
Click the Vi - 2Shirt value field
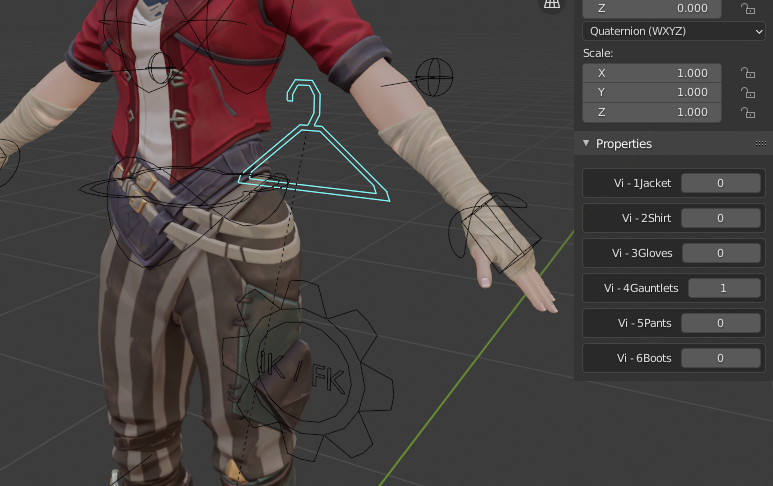720,218
